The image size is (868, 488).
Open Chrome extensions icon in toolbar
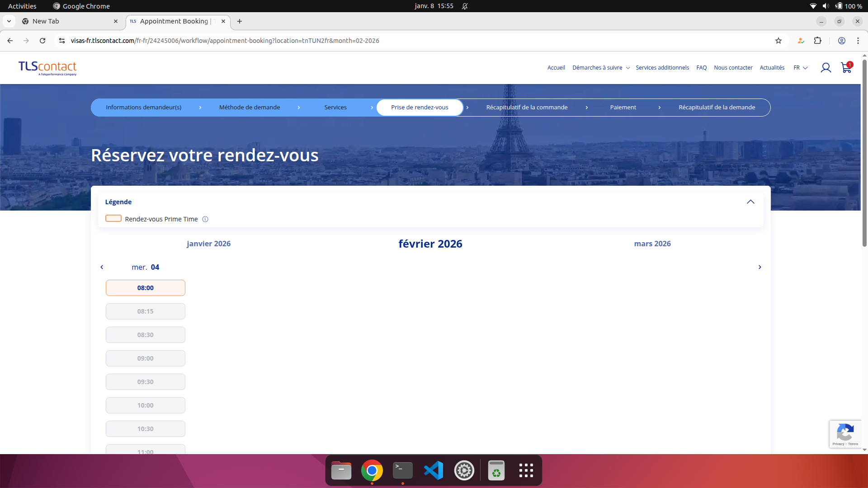coord(818,41)
